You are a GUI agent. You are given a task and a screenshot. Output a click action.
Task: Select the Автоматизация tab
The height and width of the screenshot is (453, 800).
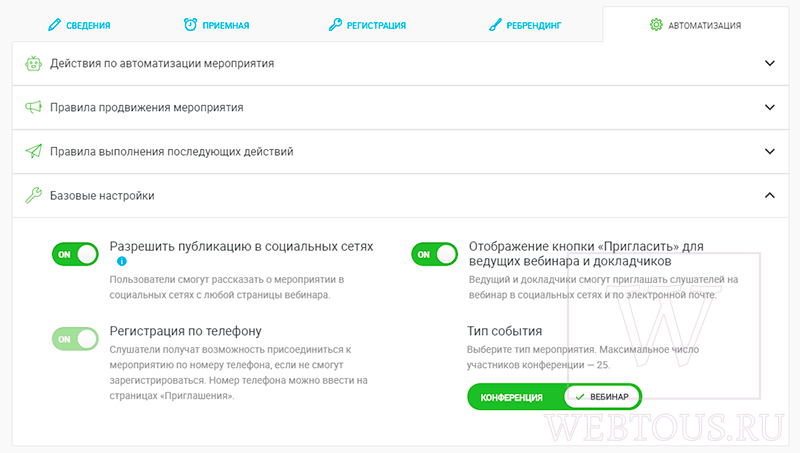coord(695,25)
